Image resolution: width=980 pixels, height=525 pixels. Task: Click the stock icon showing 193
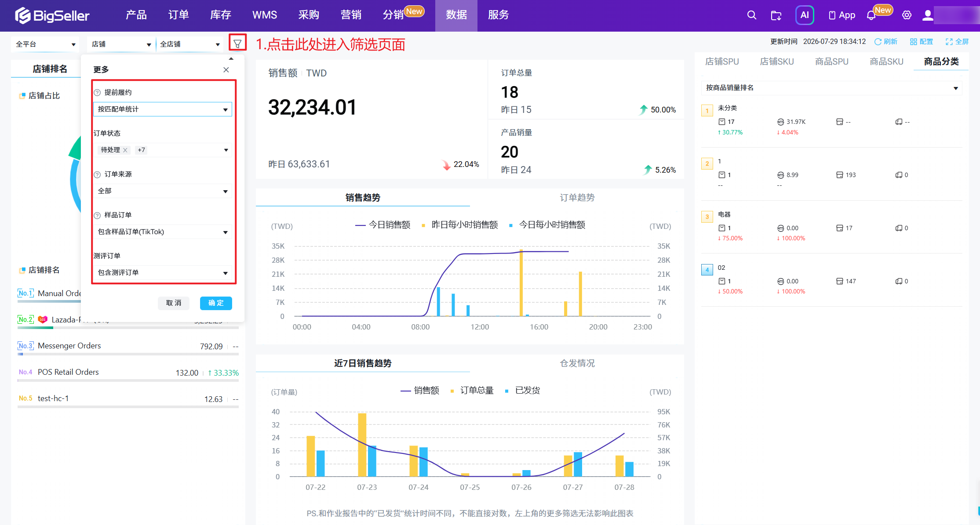tap(839, 175)
